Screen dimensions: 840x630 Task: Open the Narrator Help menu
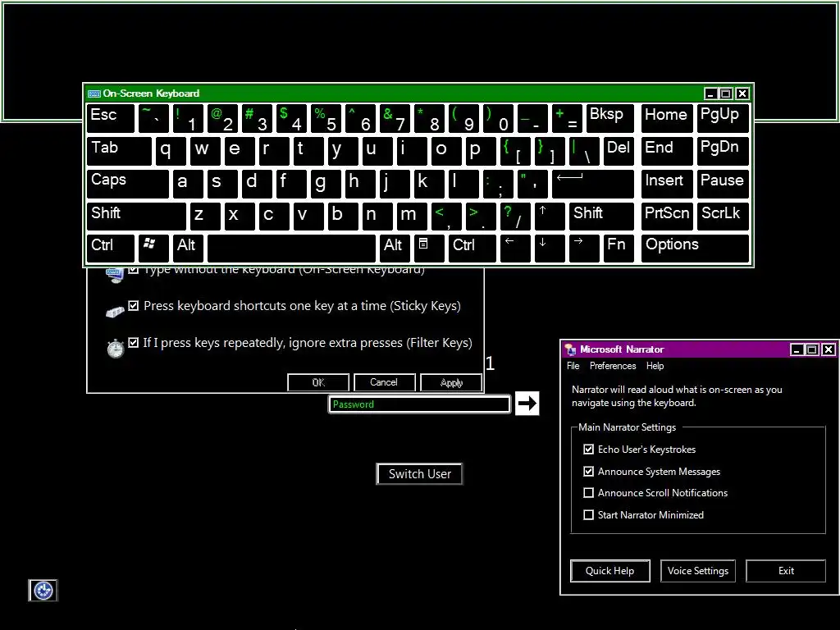click(x=655, y=366)
